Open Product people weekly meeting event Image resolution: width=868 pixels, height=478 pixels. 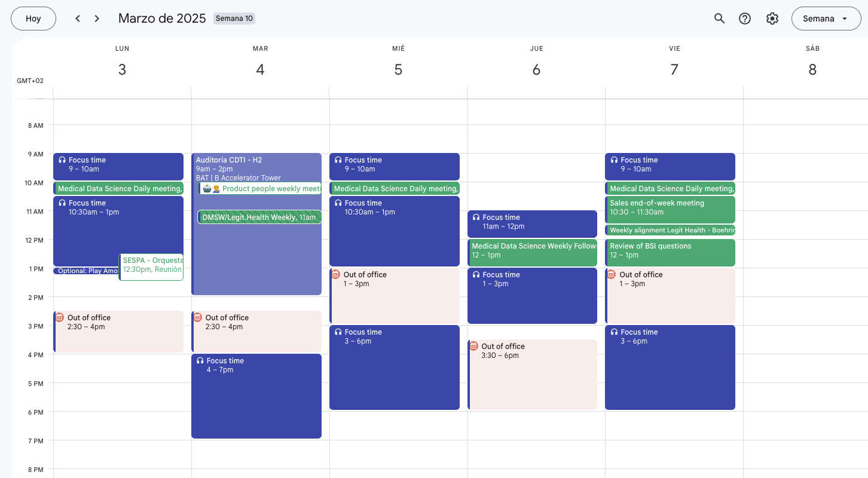coord(262,189)
